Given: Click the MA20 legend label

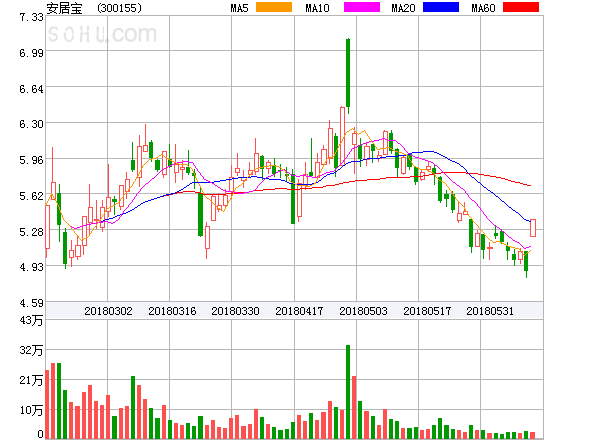Looking at the screenshot, I should coord(403,8).
